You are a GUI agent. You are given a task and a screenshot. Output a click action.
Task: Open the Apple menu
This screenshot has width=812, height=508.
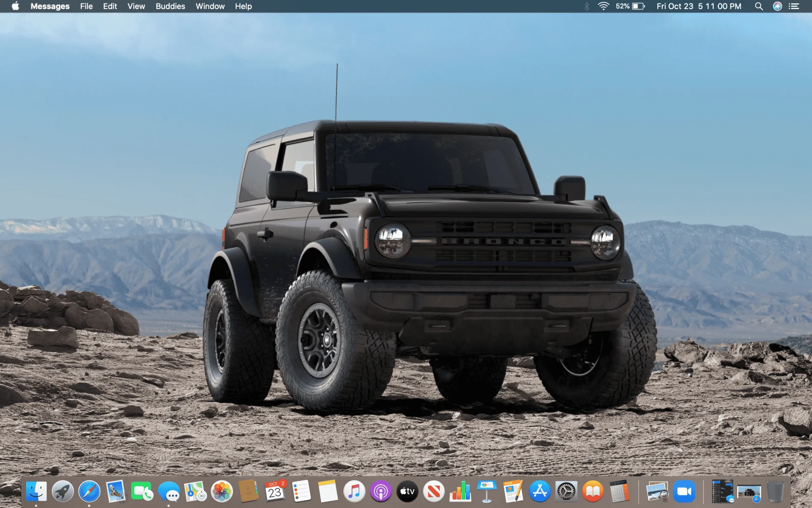click(x=15, y=6)
